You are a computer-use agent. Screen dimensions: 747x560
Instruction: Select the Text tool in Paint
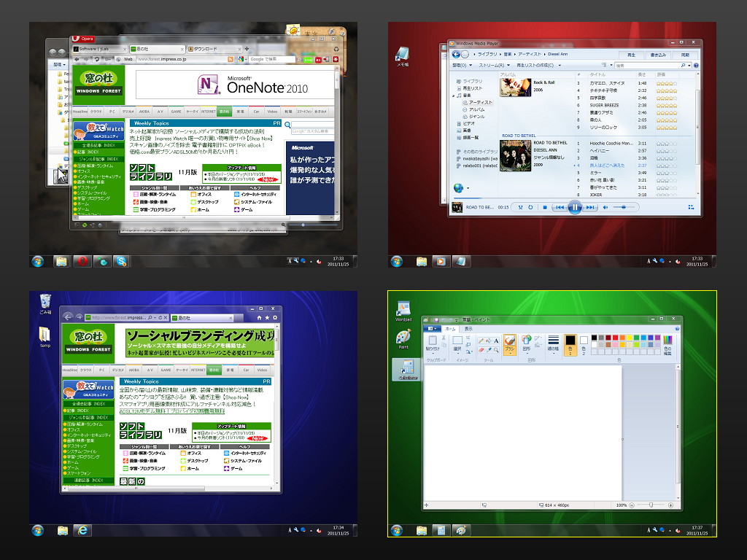click(496, 341)
